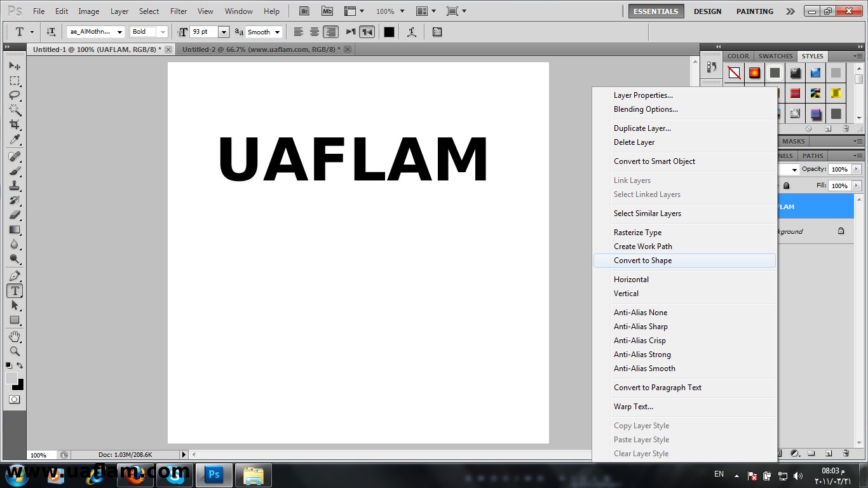This screenshot has height=488, width=868.
Task: Toggle Quick Mask mode button
Action: pos(14,400)
